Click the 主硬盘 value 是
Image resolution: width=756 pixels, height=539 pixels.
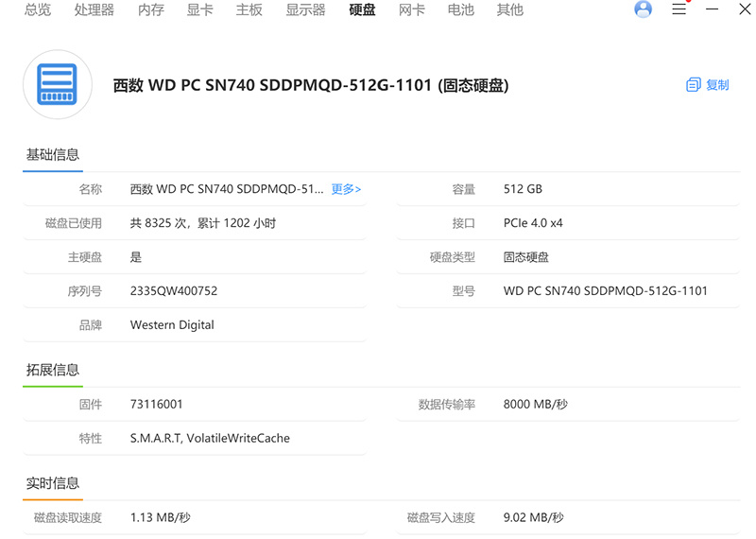tap(136, 256)
